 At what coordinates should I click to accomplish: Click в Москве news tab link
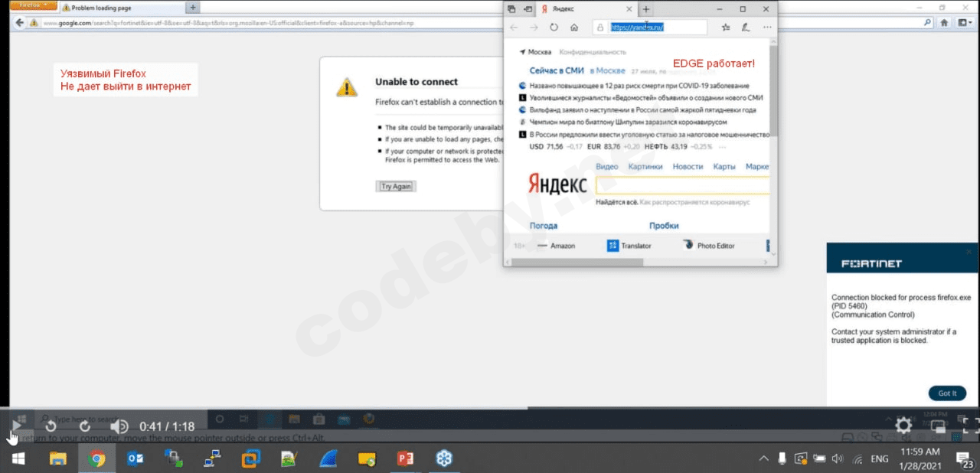point(607,70)
